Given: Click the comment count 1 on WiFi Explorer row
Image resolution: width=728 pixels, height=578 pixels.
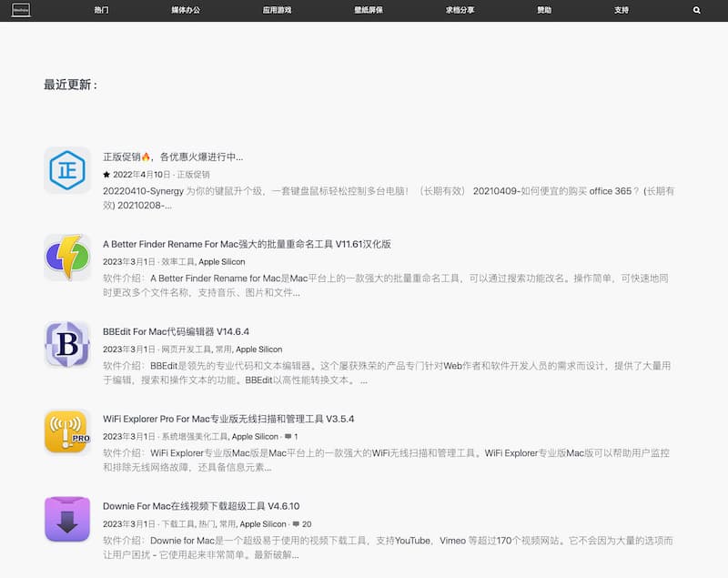Looking at the screenshot, I should click(296, 437).
